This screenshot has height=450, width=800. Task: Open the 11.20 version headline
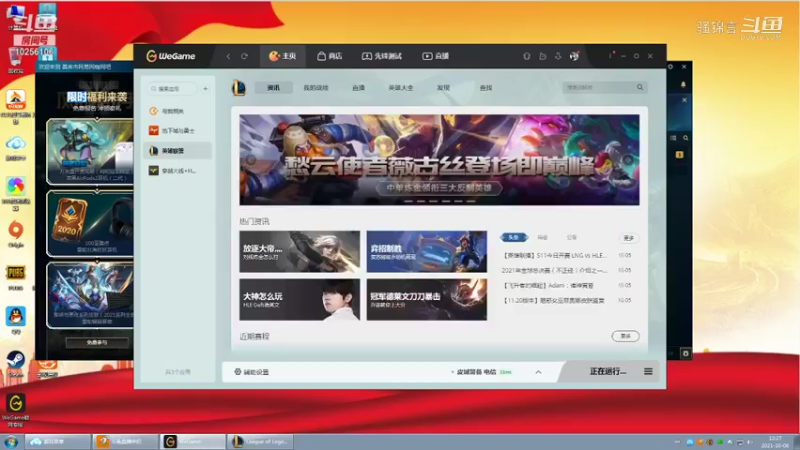click(554, 301)
